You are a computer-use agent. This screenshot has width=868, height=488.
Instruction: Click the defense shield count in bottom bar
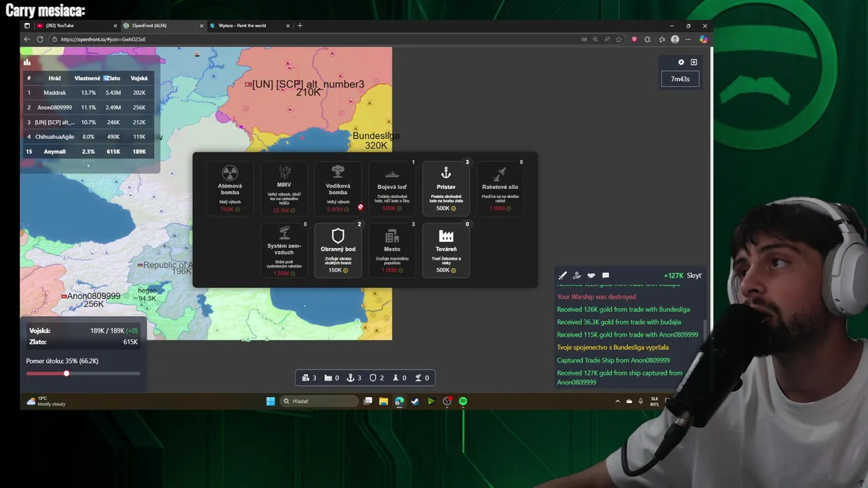tap(377, 378)
